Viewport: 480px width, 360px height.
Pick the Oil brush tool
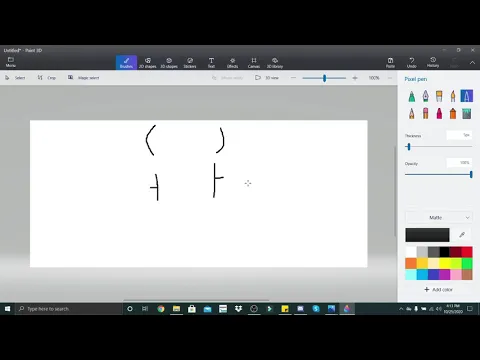[439, 96]
